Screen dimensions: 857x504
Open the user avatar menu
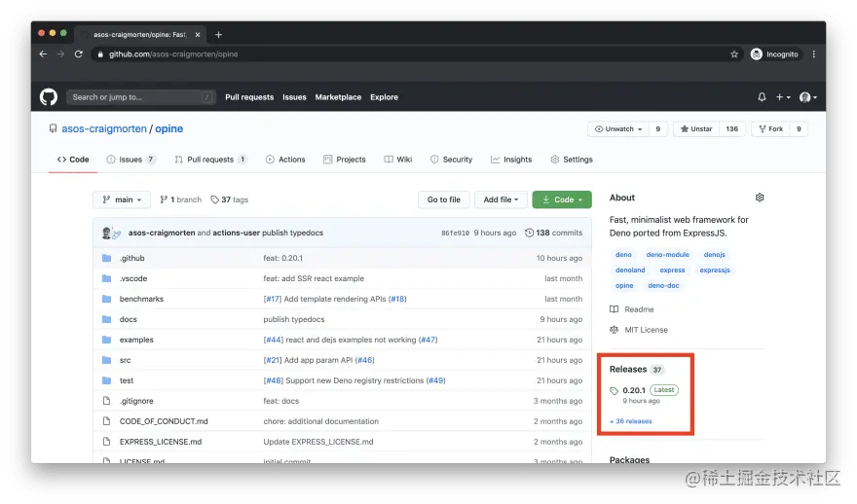[x=807, y=97]
